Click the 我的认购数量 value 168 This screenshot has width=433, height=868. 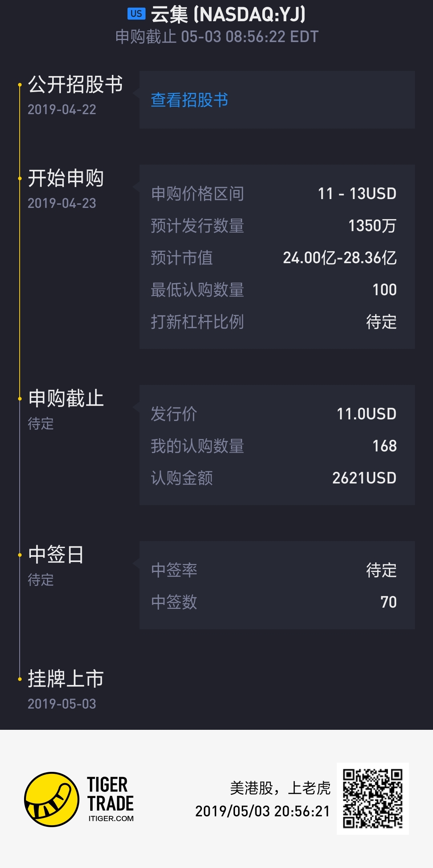384,446
